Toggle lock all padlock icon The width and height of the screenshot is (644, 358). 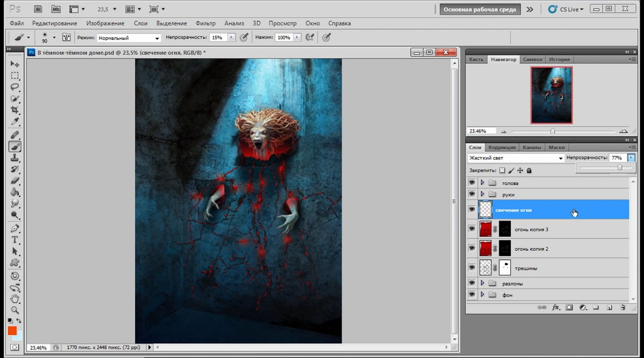(x=529, y=170)
